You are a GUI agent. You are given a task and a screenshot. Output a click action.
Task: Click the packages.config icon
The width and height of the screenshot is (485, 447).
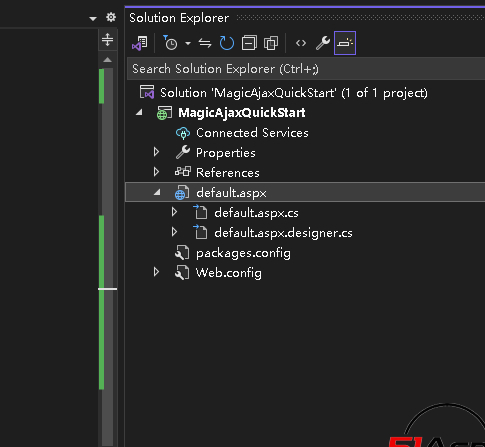182,253
